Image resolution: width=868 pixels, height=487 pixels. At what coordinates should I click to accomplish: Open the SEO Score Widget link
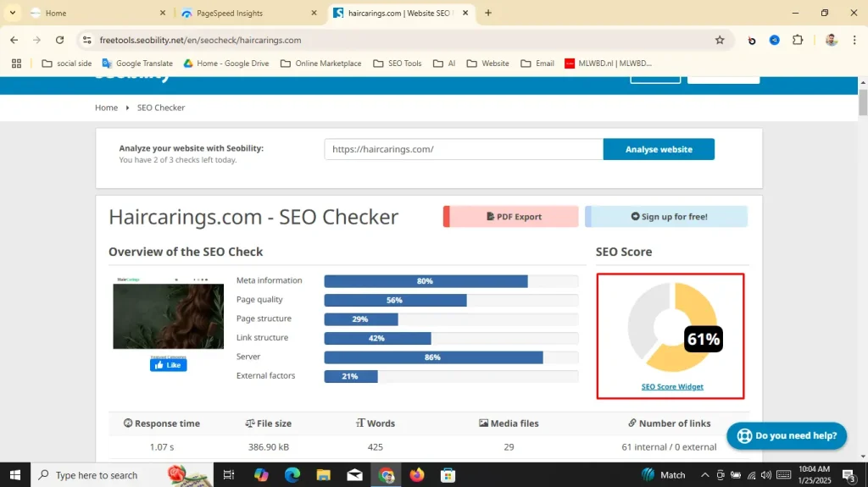tap(672, 387)
